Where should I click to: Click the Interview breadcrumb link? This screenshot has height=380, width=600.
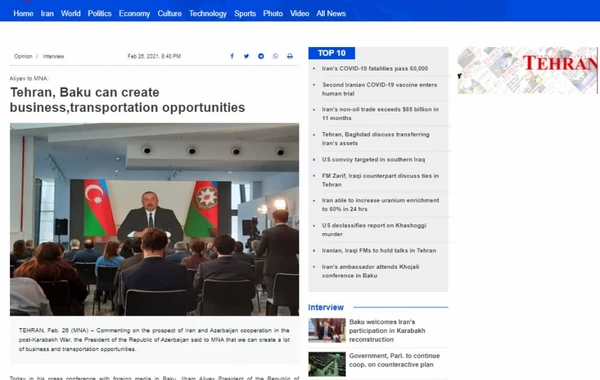(x=54, y=56)
